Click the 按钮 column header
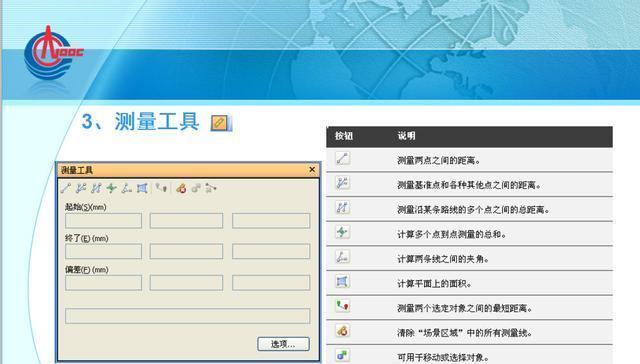The image size is (640, 364). 344,136
